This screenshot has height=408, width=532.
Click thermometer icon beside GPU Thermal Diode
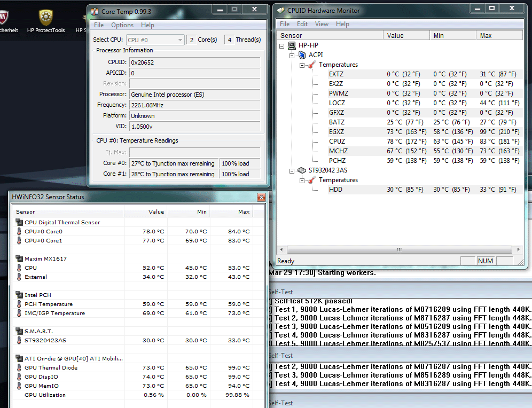[19, 367]
